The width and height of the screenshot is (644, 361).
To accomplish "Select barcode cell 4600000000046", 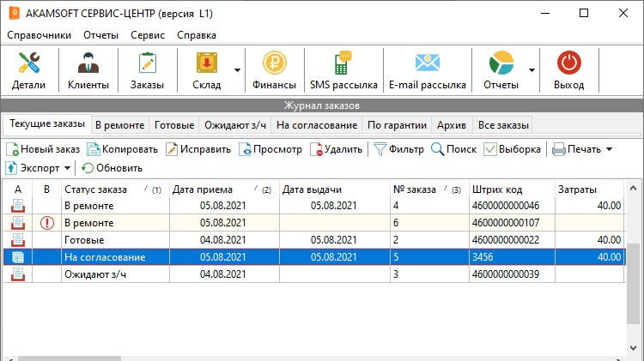I will tap(512, 206).
